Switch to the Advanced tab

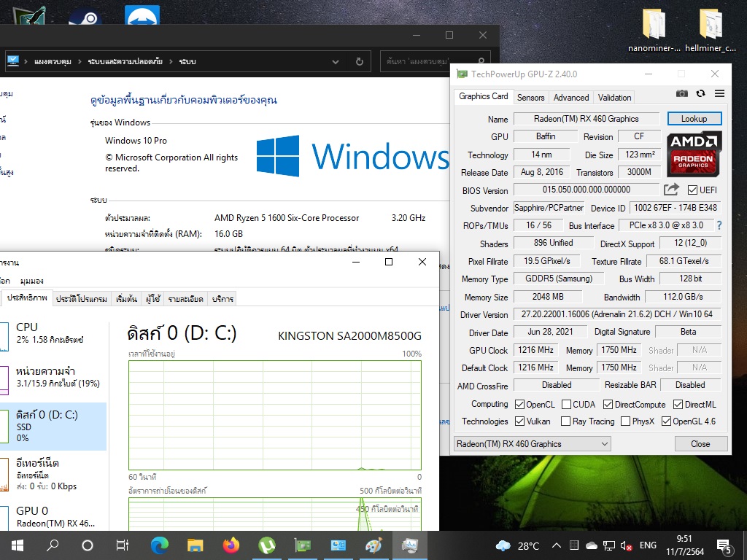point(571,98)
